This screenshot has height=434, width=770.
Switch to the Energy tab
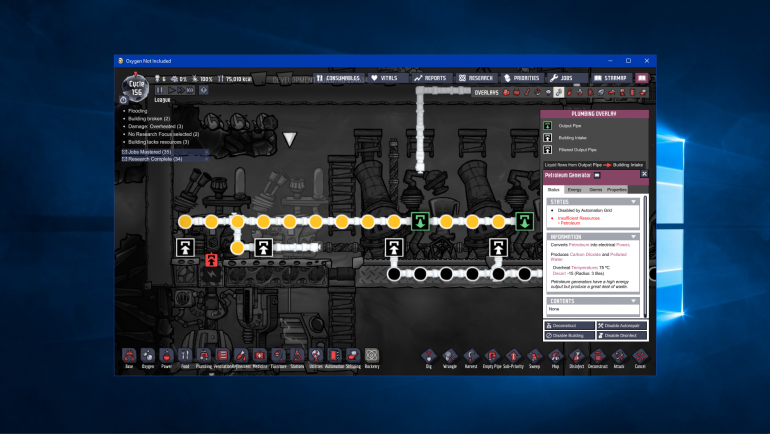[574, 189]
